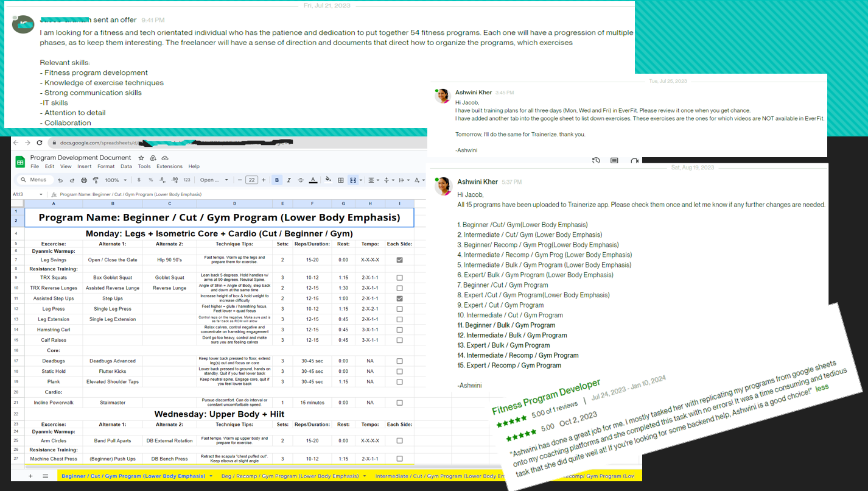Open the Extensions menu
Screen dimensions: 868x491
(x=169, y=166)
